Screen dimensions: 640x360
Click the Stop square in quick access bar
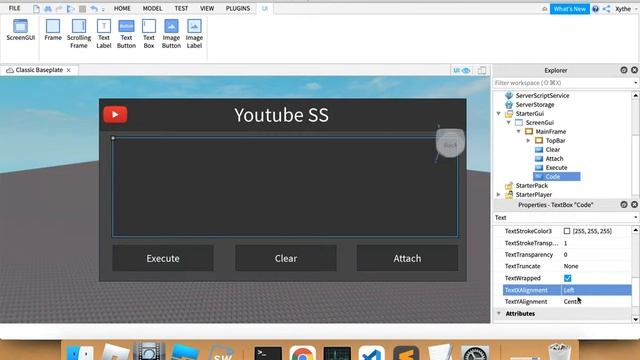82,9
